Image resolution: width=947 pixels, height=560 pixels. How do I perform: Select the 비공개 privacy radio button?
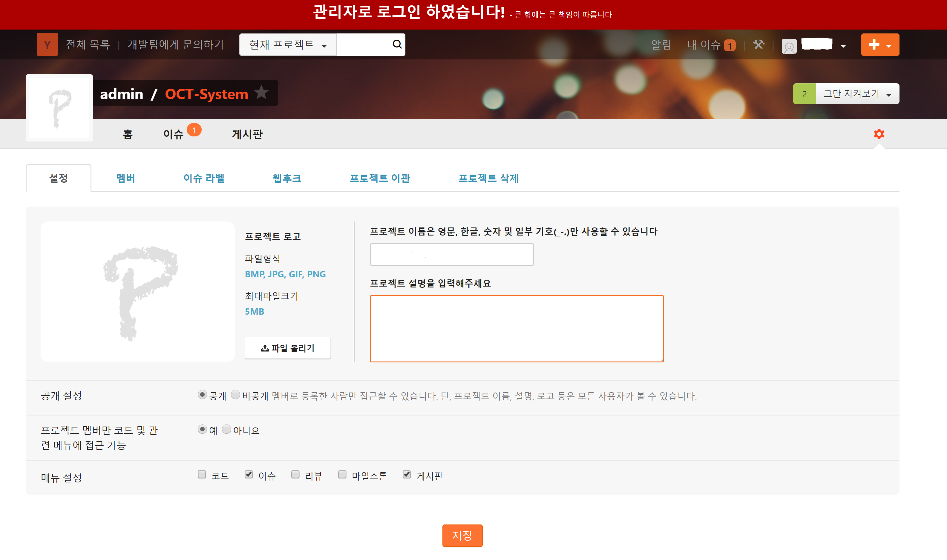[235, 395]
